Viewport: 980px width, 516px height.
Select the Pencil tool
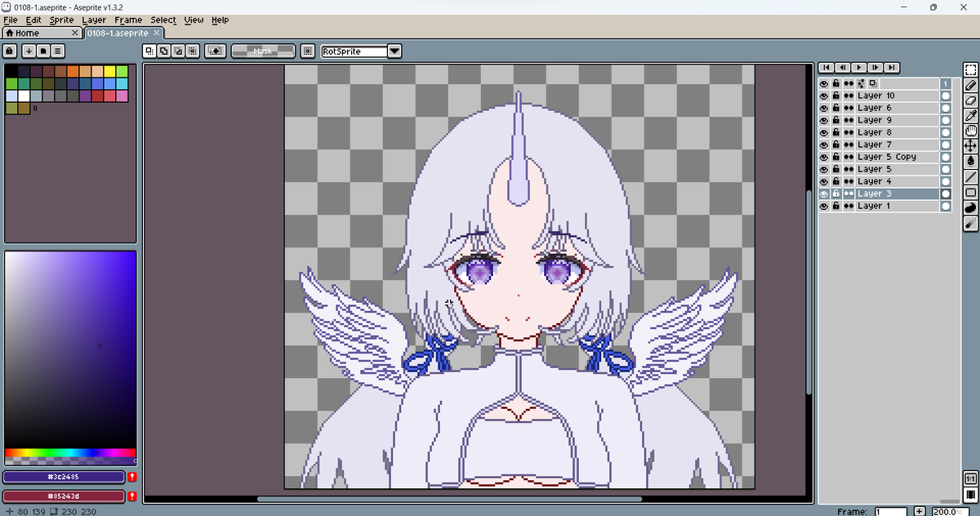[x=971, y=85]
